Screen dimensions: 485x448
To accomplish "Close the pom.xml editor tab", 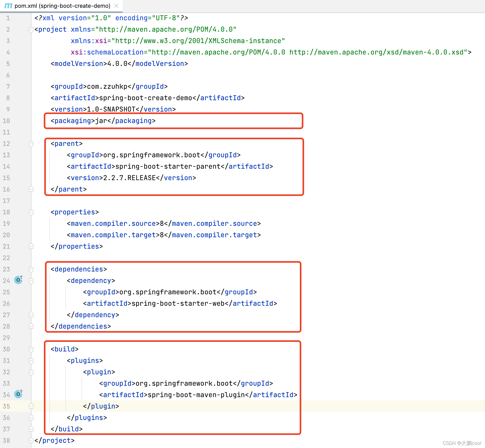I will tap(116, 6).
